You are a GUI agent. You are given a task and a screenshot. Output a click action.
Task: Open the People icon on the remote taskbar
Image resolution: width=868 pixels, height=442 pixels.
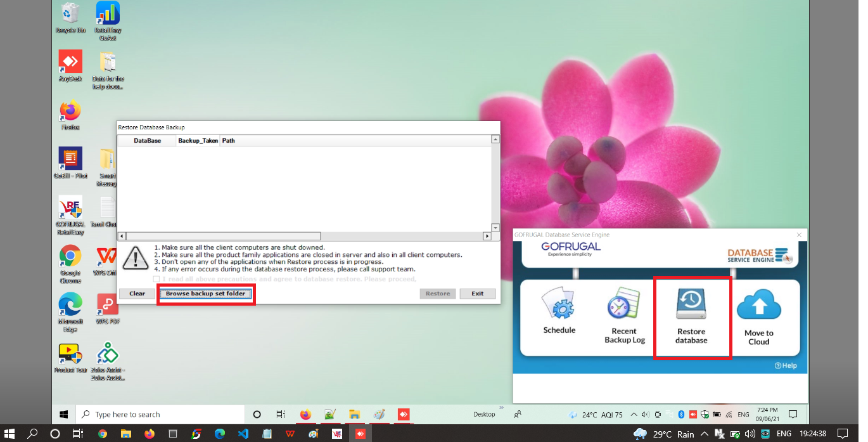(x=518, y=415)
